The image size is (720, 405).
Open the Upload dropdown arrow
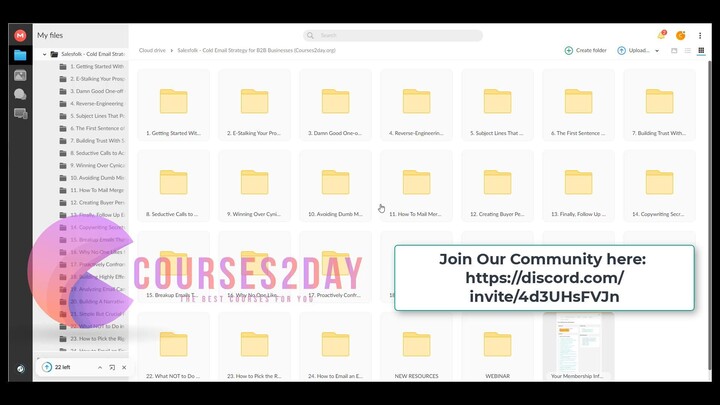click(x=657, y=50)
